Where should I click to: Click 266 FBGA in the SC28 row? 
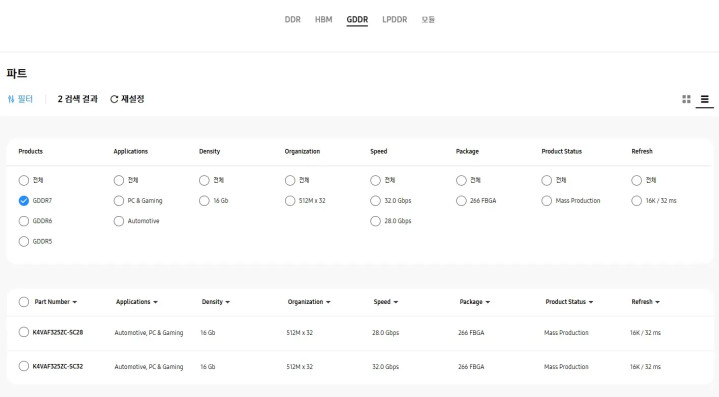(471, 333)
